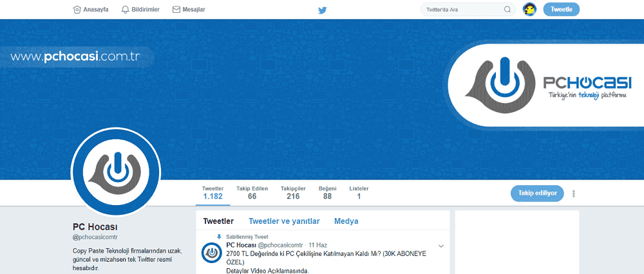The width and height of the screenshot is (644, 274).
Task: Open the three-dot profile options menu
Action: point(573,194)
